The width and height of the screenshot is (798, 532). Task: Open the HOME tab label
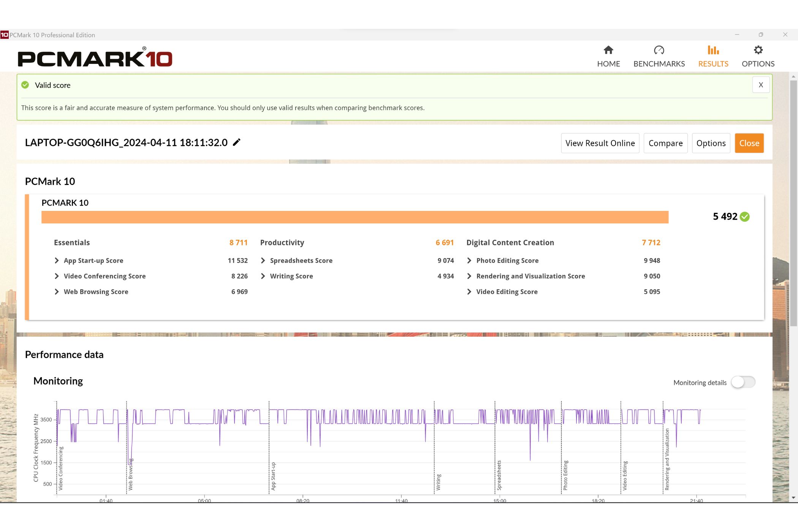pyautogui.click(x=608, y=64)
